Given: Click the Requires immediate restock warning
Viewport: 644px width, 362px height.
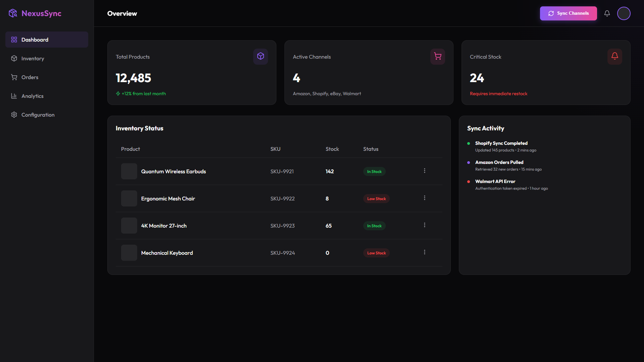Looking at the screenshot, I should tap(499, 94).
